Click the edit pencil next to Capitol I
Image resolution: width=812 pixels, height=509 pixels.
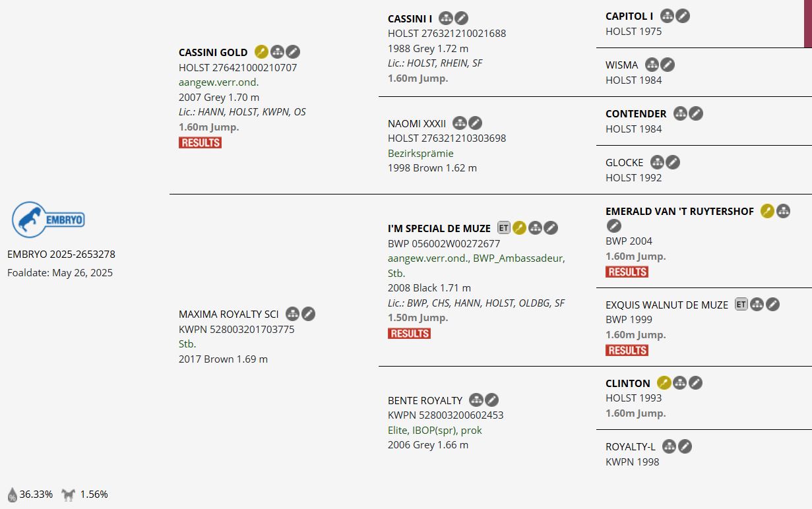click(x=683, y=16)
